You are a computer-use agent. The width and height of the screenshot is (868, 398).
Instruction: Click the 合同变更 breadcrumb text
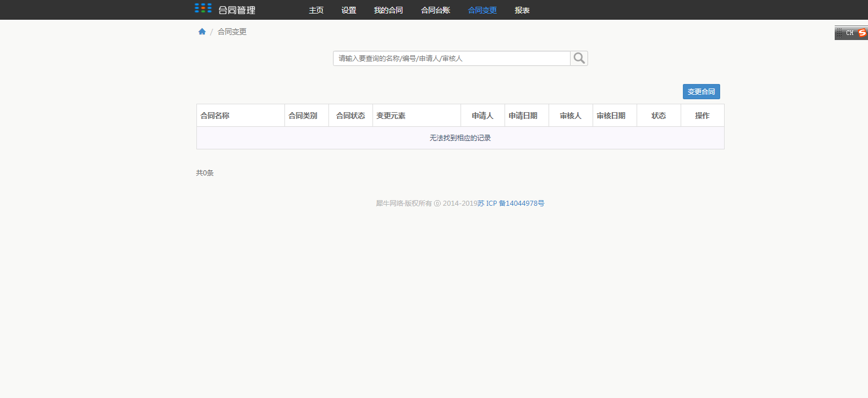(232, 32)
